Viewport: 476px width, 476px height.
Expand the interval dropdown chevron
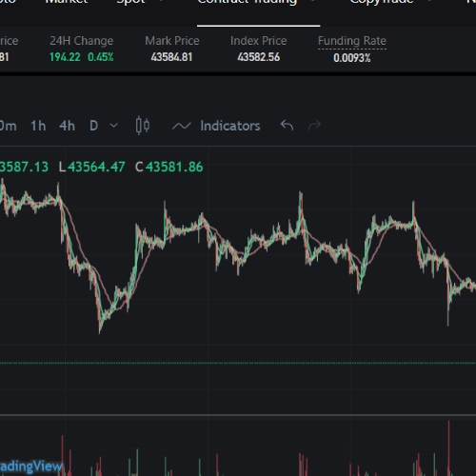[113, 126]
